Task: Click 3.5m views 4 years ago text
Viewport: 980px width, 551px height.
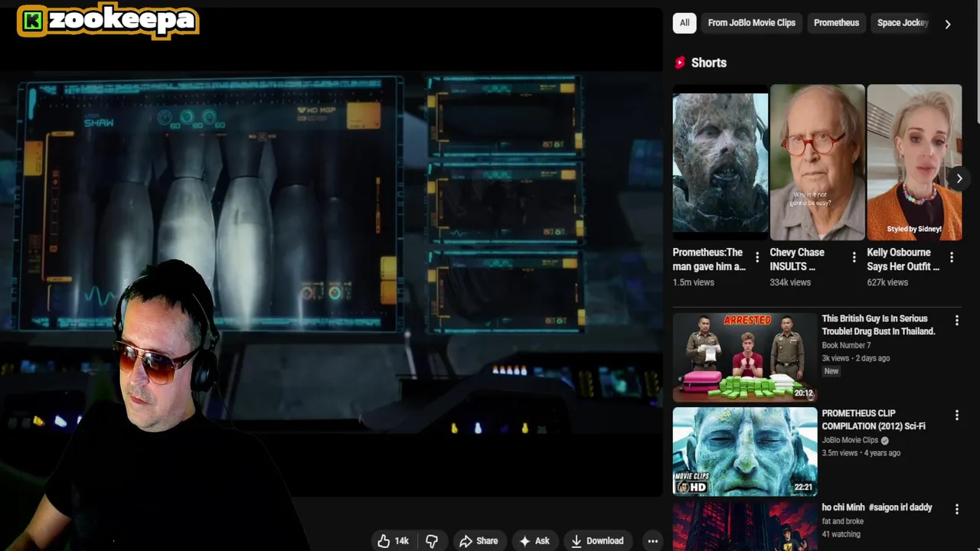Action: tap(861, 453)
